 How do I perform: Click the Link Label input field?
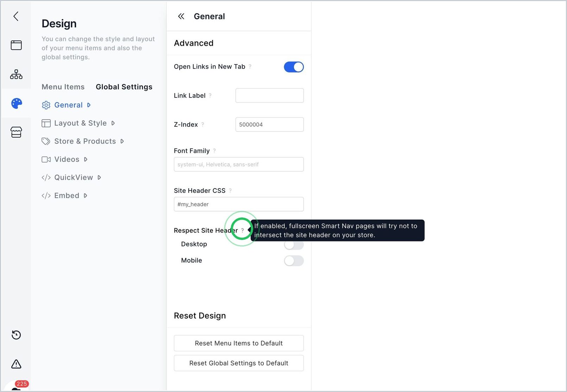click(269, 95)
